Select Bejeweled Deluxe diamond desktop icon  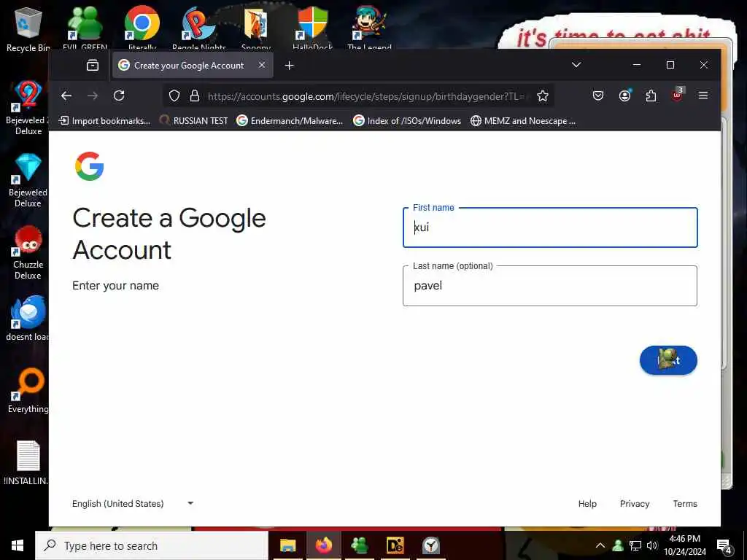coord(28,180)
